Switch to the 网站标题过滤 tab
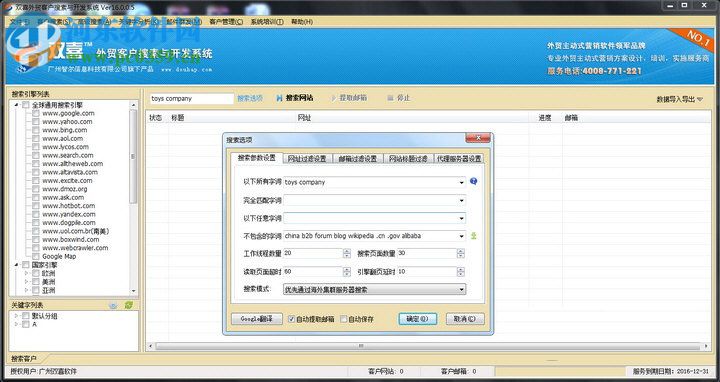The height and width of the screenshot is (382, 720). coord(408,159)
